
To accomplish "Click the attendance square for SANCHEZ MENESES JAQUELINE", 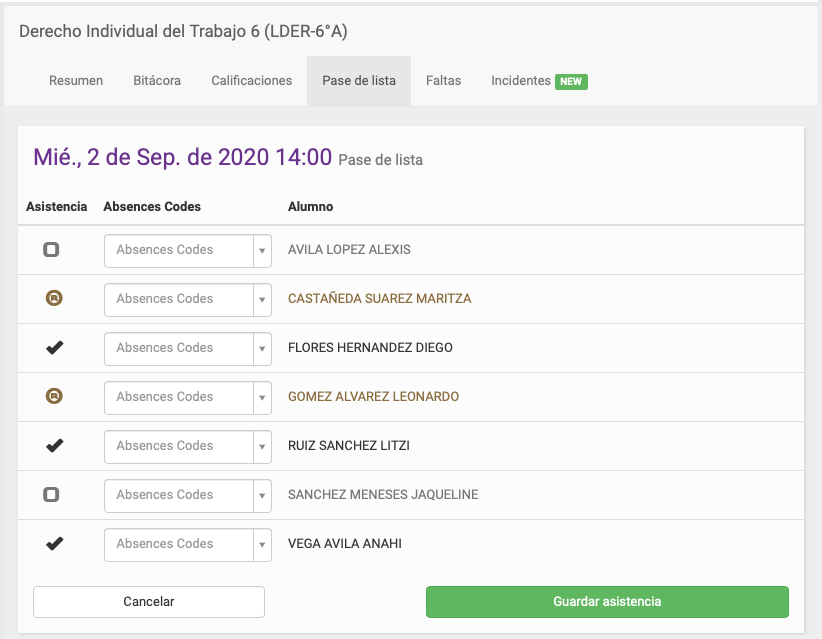I will (51, 495).
